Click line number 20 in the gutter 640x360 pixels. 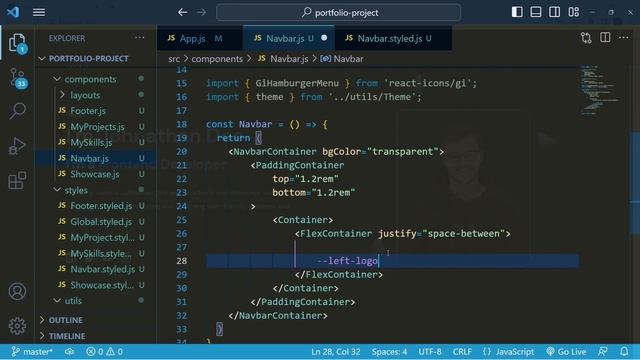(182, 151)
